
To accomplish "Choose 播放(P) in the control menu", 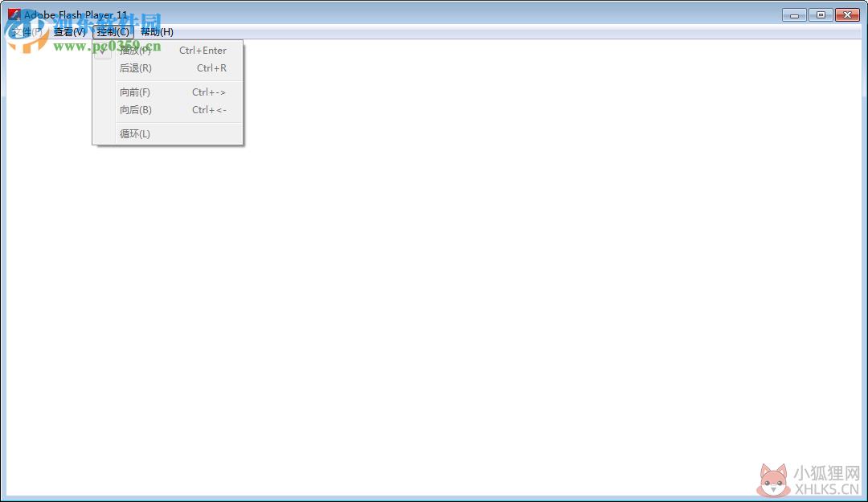I will (168, 51).
